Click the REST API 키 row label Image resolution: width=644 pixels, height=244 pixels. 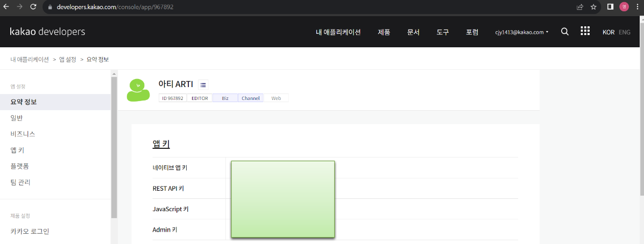[168, 188]
